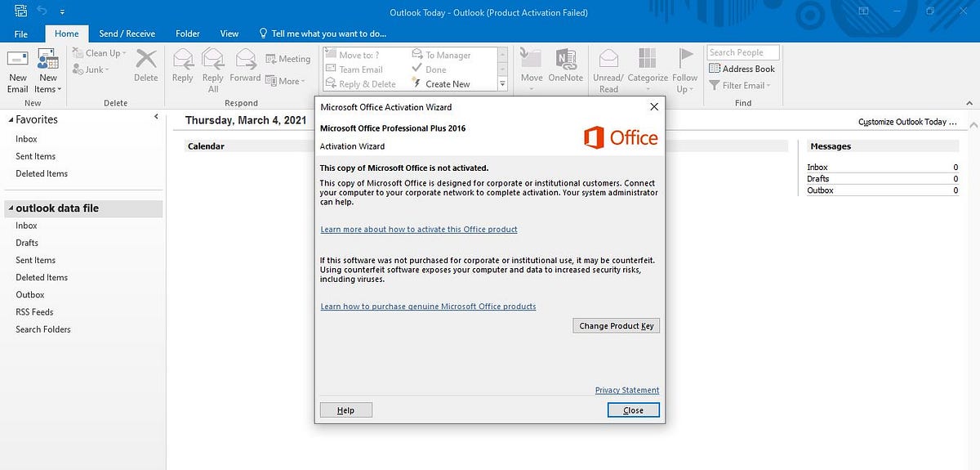The width and height of the screenshot is (980, 470).
Task: Select the Team Email quick step
Action: pos(354,69)
